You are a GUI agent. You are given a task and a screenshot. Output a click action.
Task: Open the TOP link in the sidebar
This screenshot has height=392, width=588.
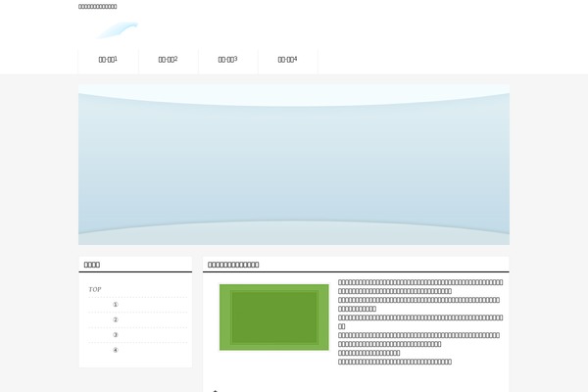[x=95, y=289]
